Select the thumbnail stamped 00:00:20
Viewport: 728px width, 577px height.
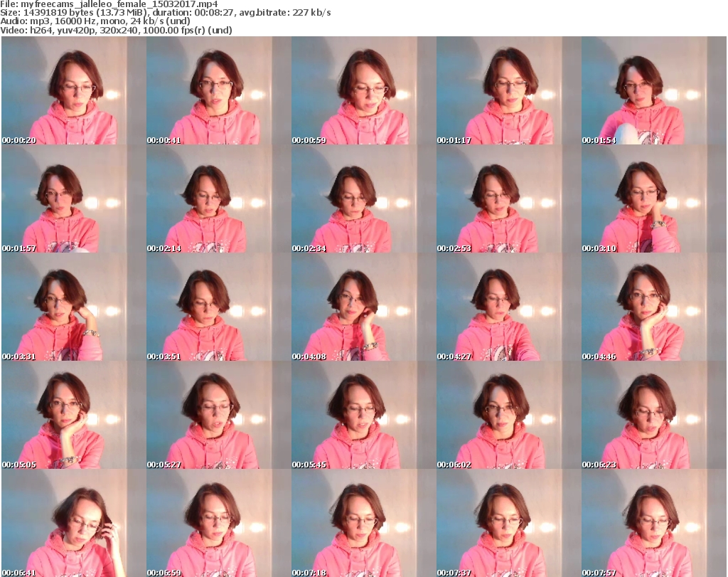coord(74,90)
